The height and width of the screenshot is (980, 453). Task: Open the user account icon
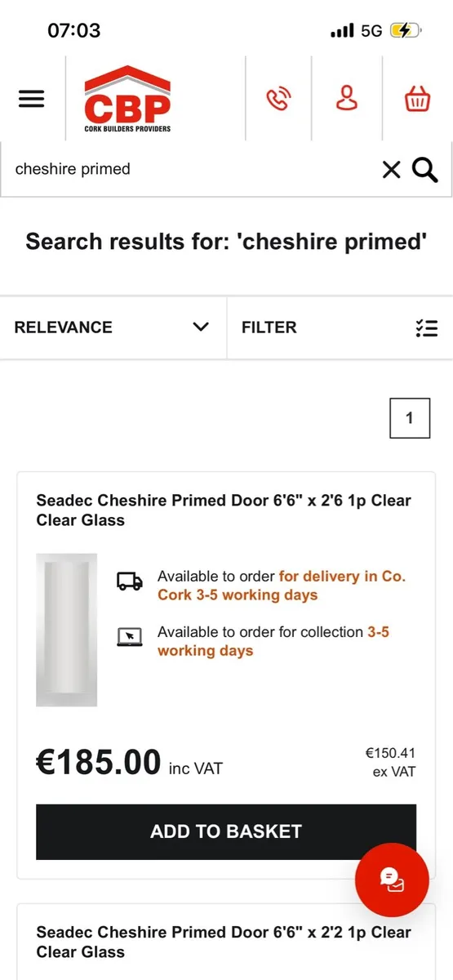347,98
